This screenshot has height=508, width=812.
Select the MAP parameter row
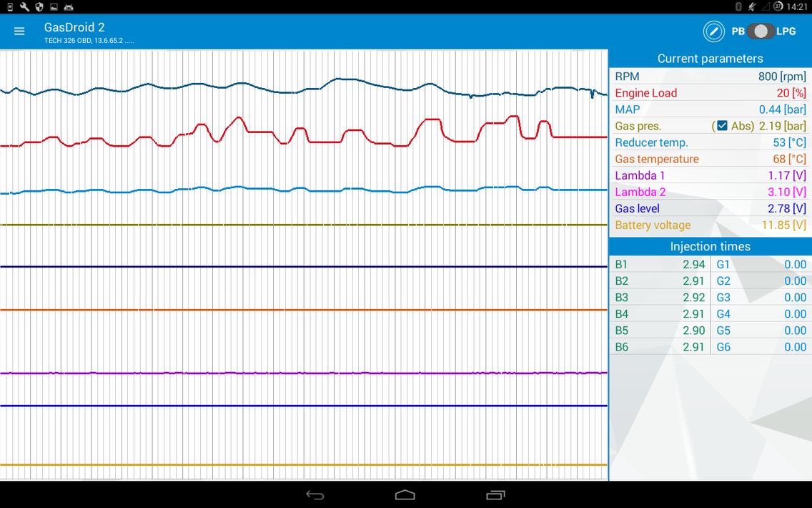(x=710, y=109)
